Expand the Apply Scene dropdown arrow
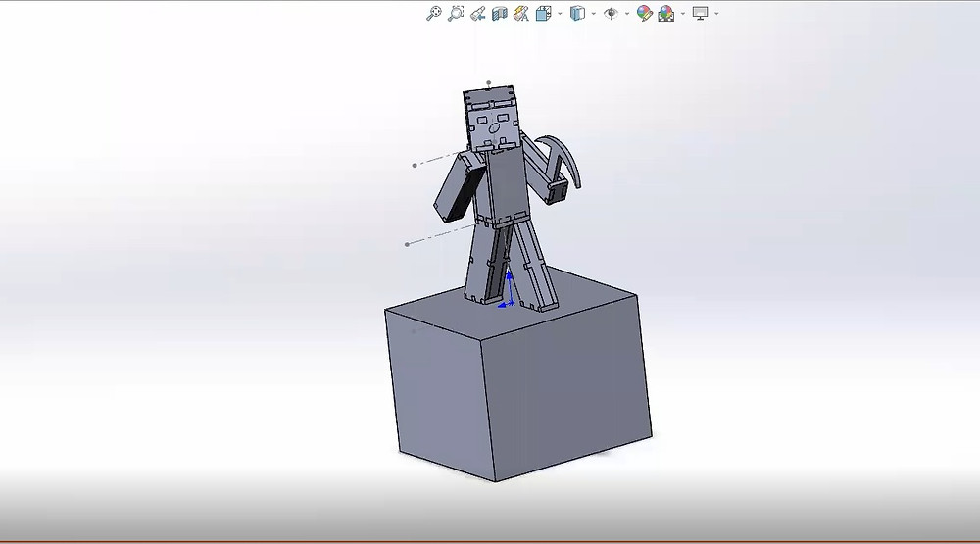This screenshot has height=544, width=980. pos(682,13)
